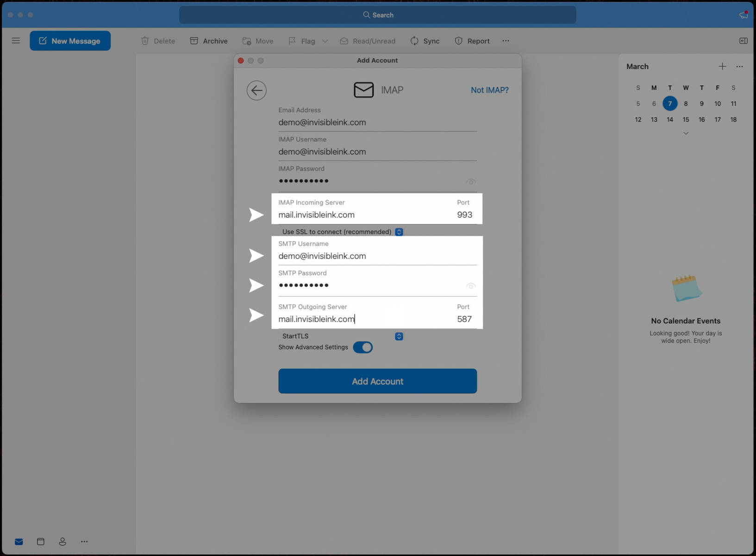Select March 15 in the calendar
Image resolution: width=756 pixels, height=556 pixels.
tap(686, 120)
